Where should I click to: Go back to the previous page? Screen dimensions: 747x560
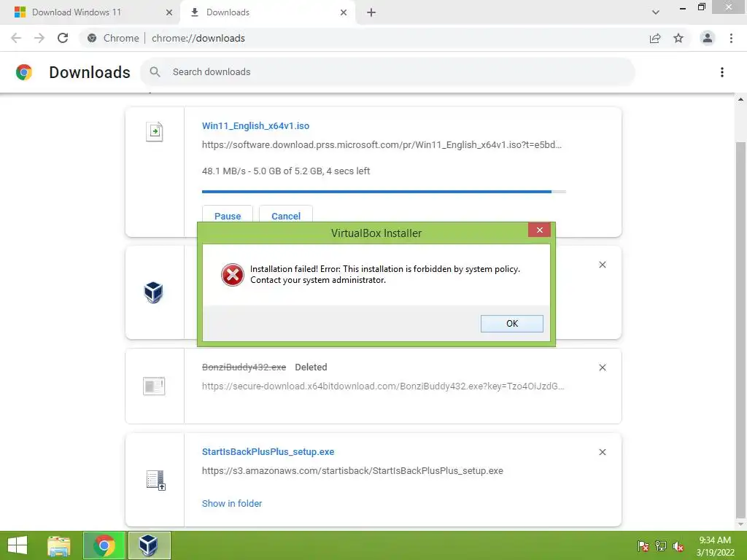[16, 38]
